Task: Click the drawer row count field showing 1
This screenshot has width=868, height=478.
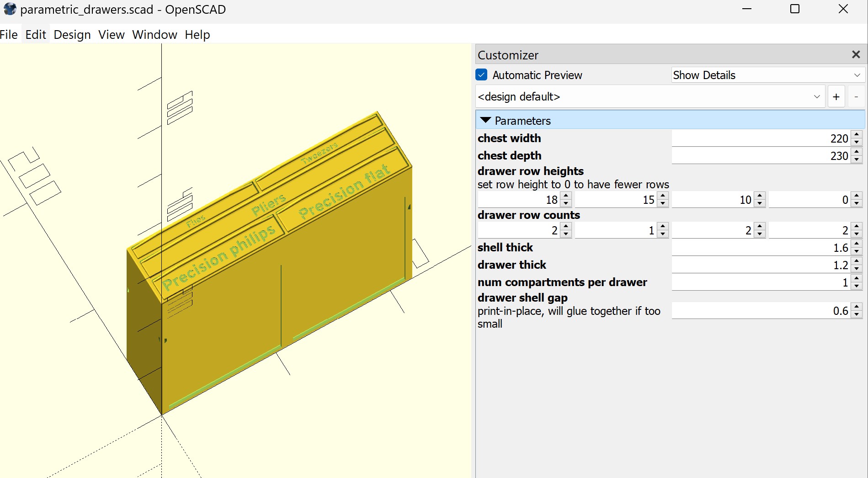Action: (x=616, y=230)
